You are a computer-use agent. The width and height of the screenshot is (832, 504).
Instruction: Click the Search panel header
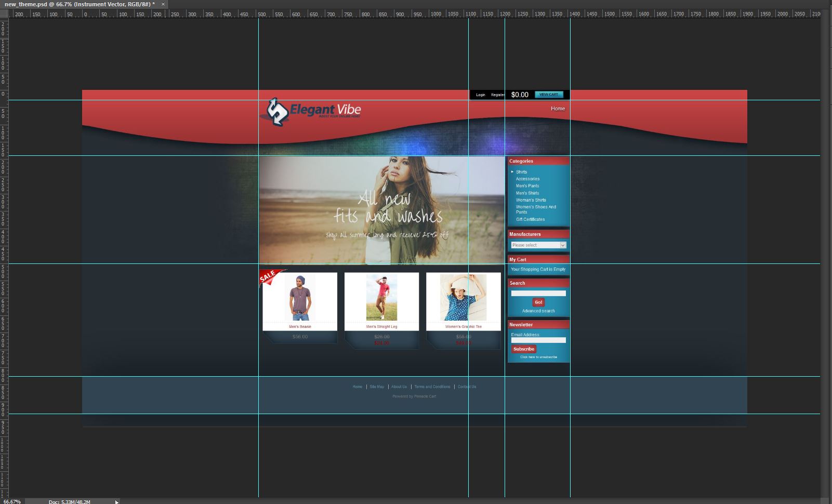[538, 283]
